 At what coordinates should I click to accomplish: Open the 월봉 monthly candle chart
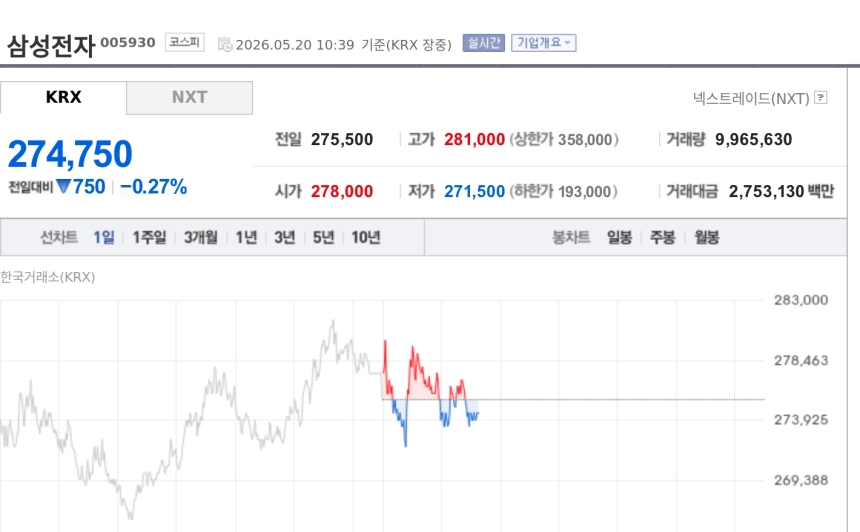point(707,237)
